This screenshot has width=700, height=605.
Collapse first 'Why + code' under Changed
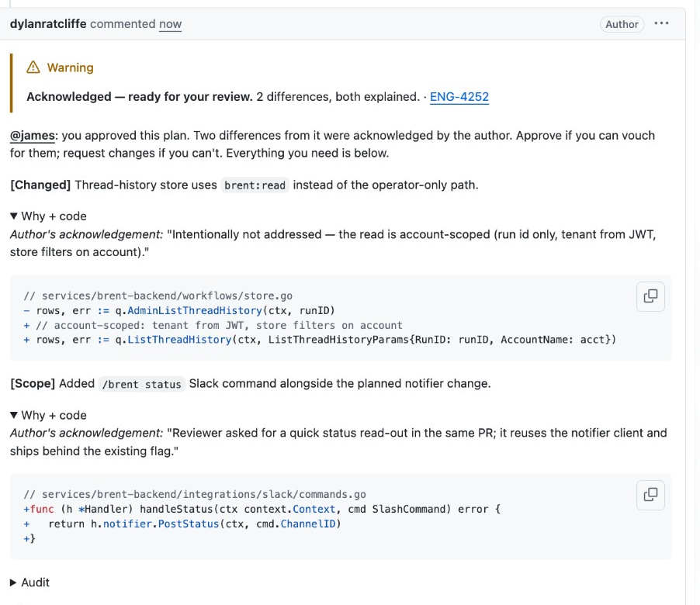click(48, 216)
